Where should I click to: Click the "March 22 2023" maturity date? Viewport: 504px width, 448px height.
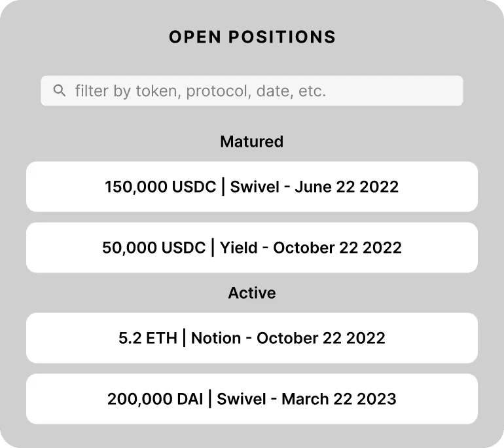tap(339, 398)
